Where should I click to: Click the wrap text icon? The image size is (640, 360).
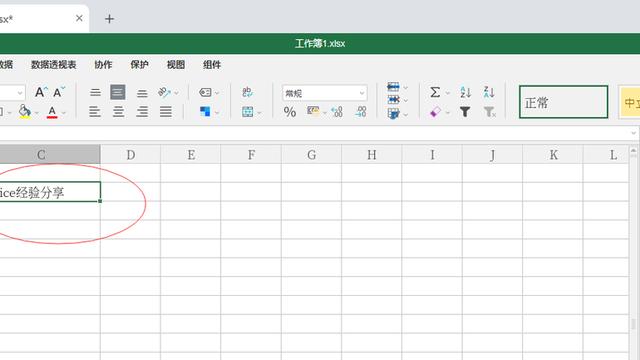click(x=247, y=92)
